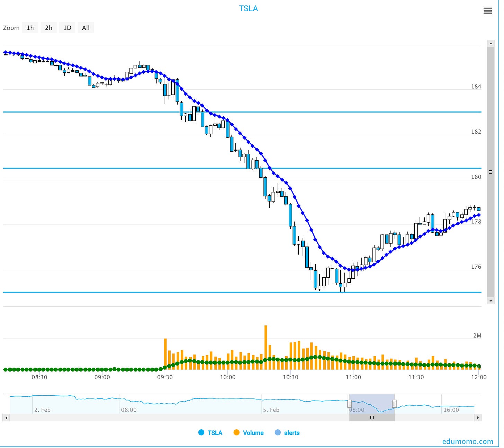Click the 178 price axis label
The image size is (504, 448).
(x=476, y=222)
